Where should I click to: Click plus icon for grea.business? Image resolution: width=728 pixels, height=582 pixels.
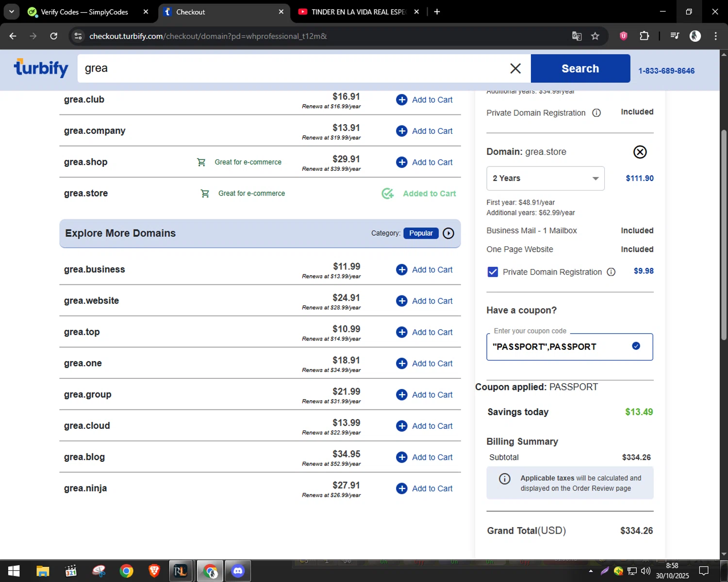(402, 270)
